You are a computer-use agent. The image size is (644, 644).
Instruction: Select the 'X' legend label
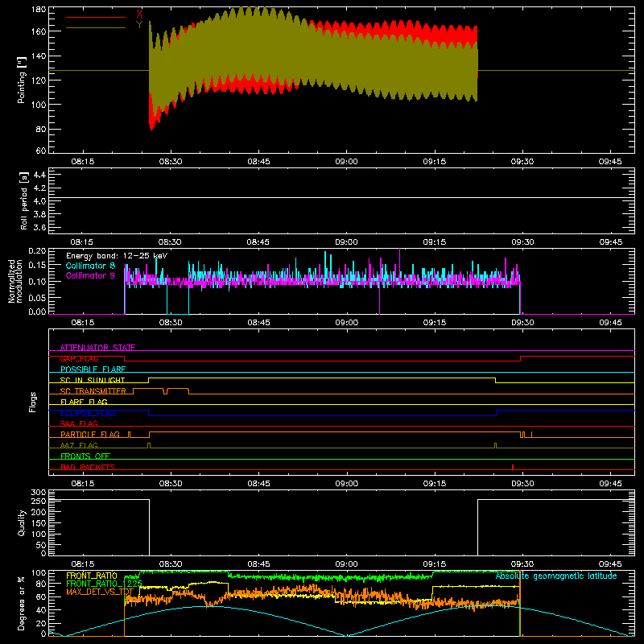click(x=139, y=14)
